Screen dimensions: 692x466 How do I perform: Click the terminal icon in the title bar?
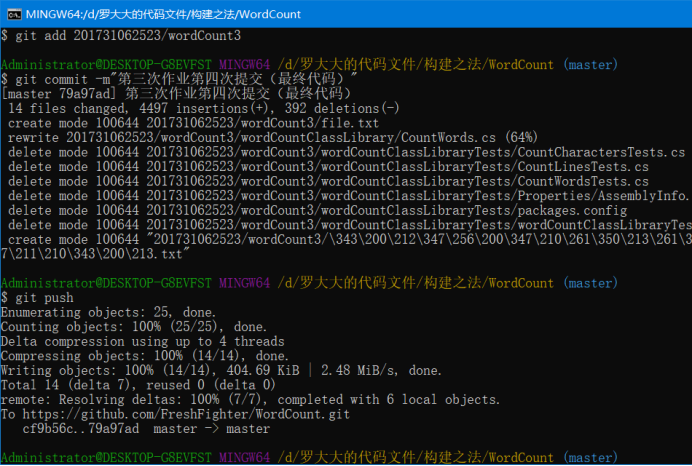(14, 15)
